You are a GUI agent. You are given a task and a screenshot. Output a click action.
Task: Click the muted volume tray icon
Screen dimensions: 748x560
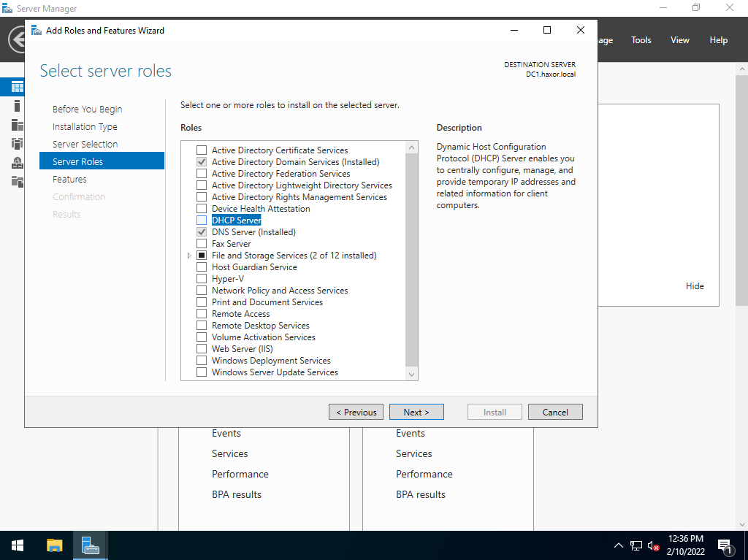tap(653, 545)
